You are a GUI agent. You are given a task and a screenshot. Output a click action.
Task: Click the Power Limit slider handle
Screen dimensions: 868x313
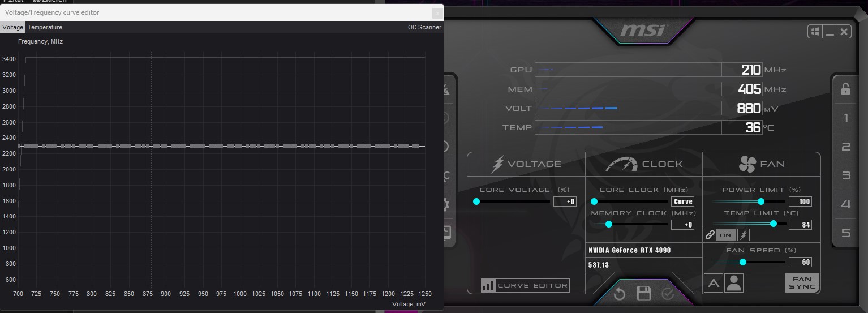tap(761, 201)
